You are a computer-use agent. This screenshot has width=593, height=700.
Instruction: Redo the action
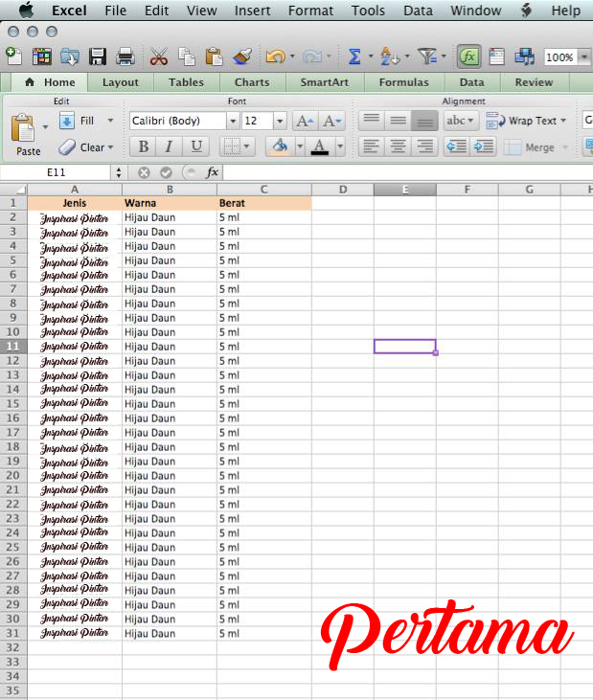tap(312, 56)
